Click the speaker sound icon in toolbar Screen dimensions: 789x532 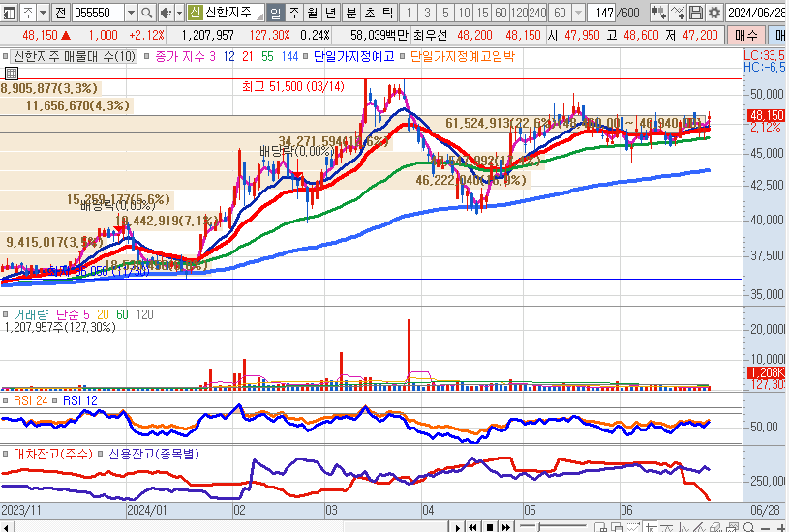coord(166,13)
